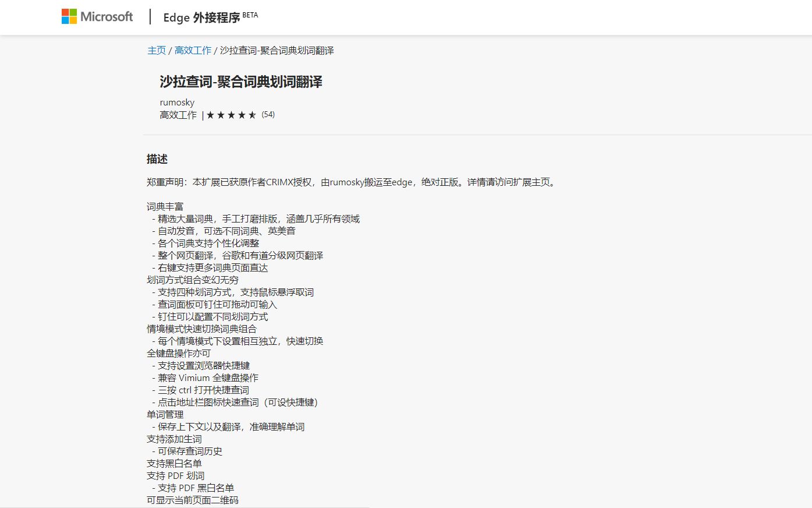Screen dimensions: 812x508
Task: Click the 郑重声明 disclaimer line
Action: pos(353,182)
